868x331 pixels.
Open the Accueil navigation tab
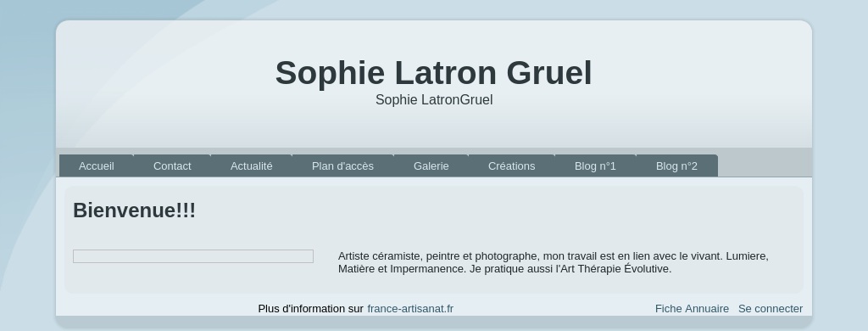pyautogui.click(x=97, y=165)
